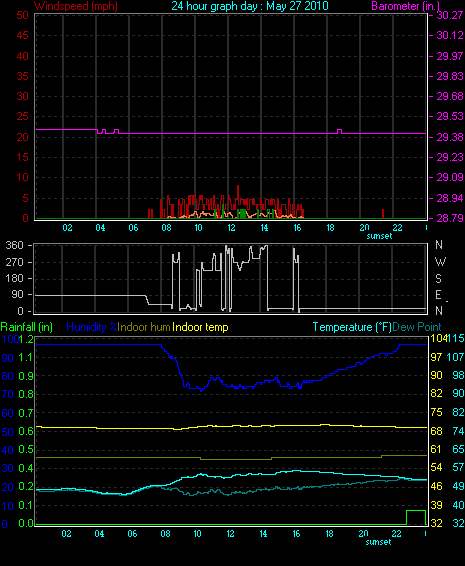Click the 30.27 barometer scale value
Viewport: 465px width, 566px height.
[x=450, y=15]
